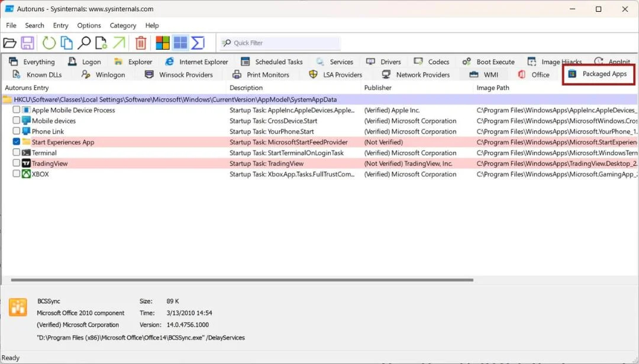Screen dimensions: 639x364
Task: Click the Quick Filter search field
Action: (280, 43)
